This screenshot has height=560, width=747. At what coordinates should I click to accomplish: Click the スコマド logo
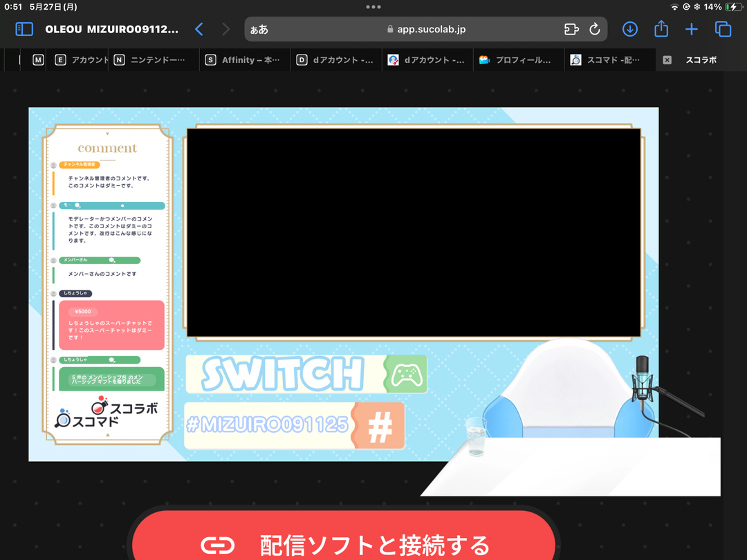[x=86, y=418]
